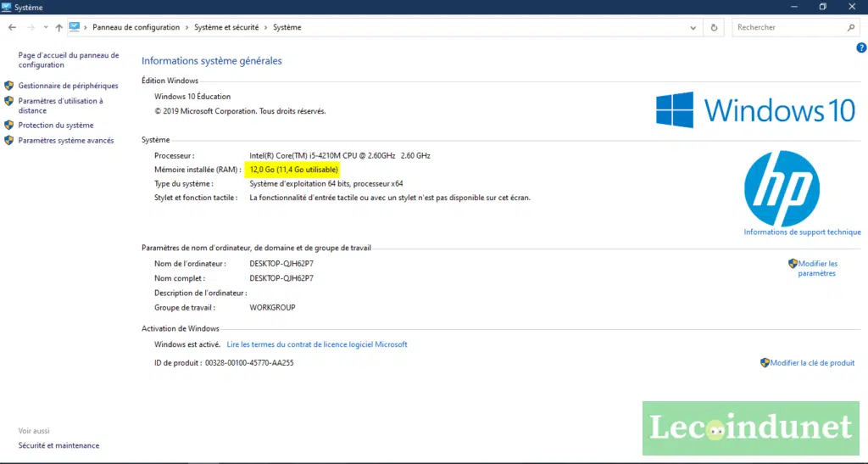Click shield icon beside Paramètres système avancés
The height and width of the screenshot is (464, 868).
click(8, 141)
